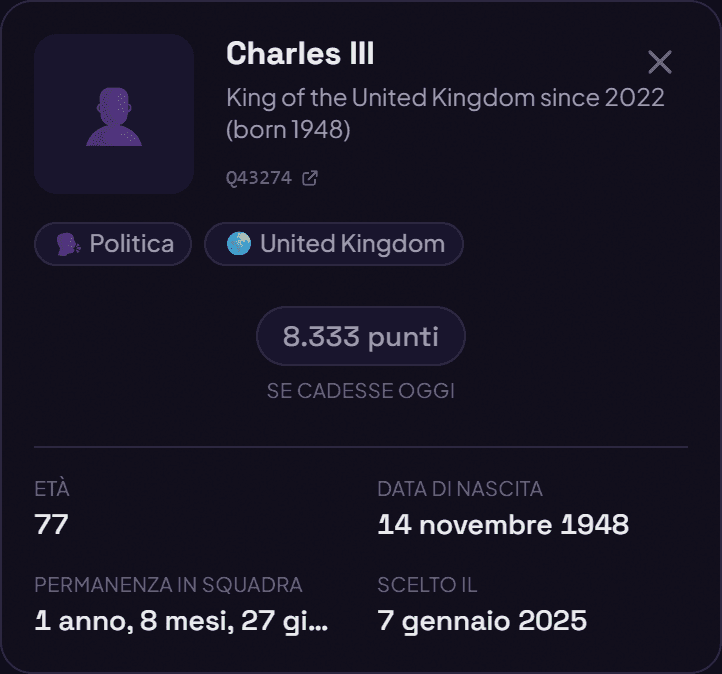Screen dimensions: 722x674
Task: Click the King of the United Kingdom description
Action: point(445,113)
